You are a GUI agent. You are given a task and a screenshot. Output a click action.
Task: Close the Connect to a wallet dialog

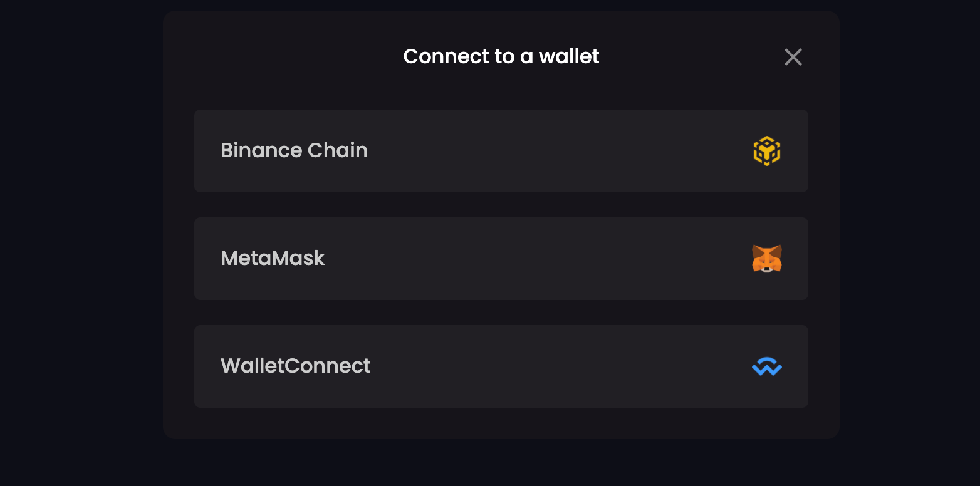pos(793,57)
